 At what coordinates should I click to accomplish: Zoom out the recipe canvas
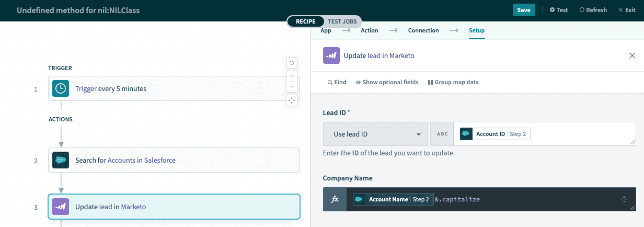pyautogui.click(x=292, y=87)
